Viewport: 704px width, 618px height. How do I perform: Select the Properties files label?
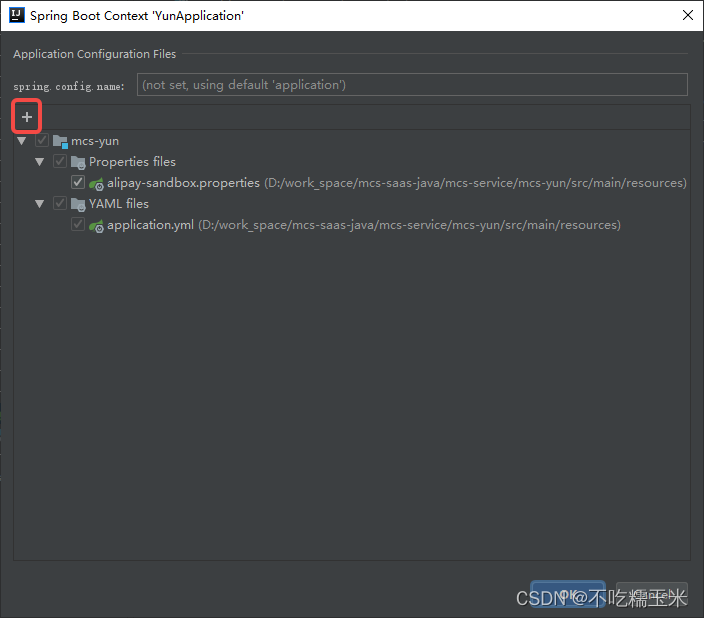pos(132,162)
